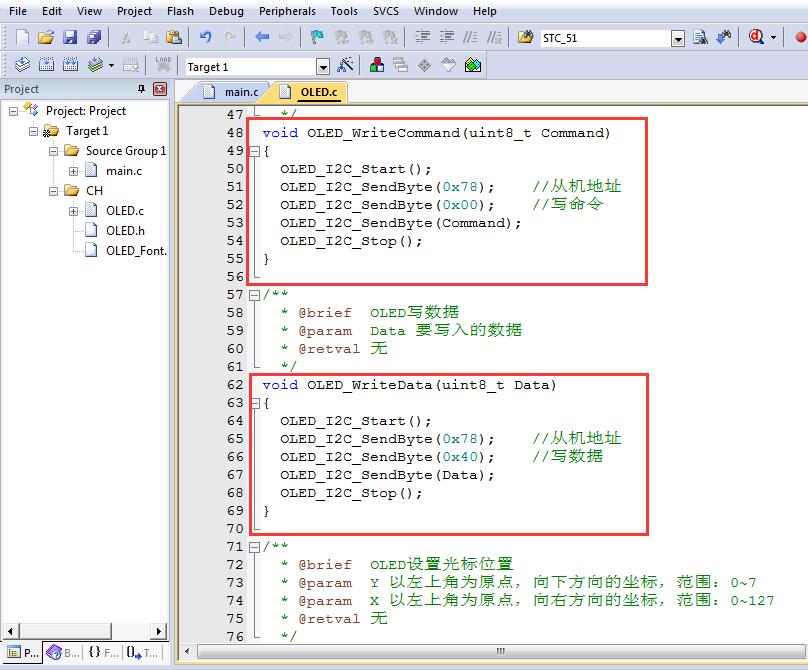Image resolution: width=808 pixels, height=670 pixels.
Task: Collapse the CH group folder
Action: pos(54,191)
